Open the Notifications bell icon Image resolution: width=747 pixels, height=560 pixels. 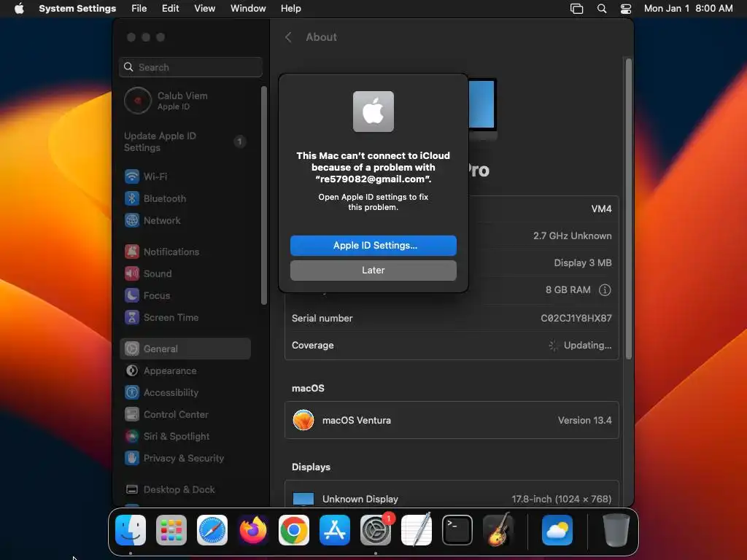[x=132, y=252]
